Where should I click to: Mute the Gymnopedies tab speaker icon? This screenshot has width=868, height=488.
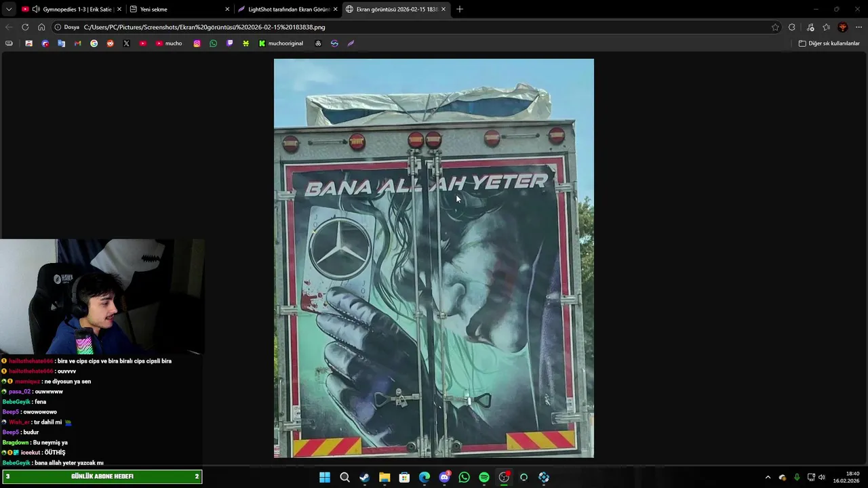point(36,9)
